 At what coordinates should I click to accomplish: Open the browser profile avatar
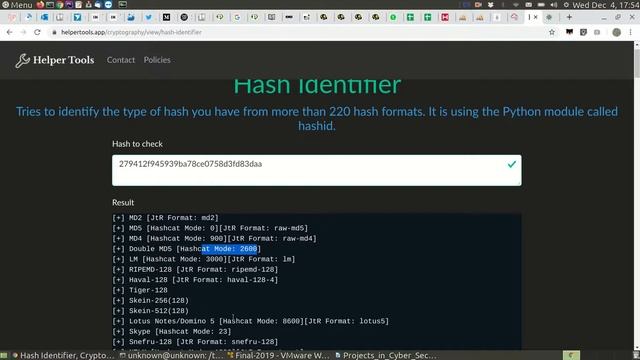click(617, 32)
